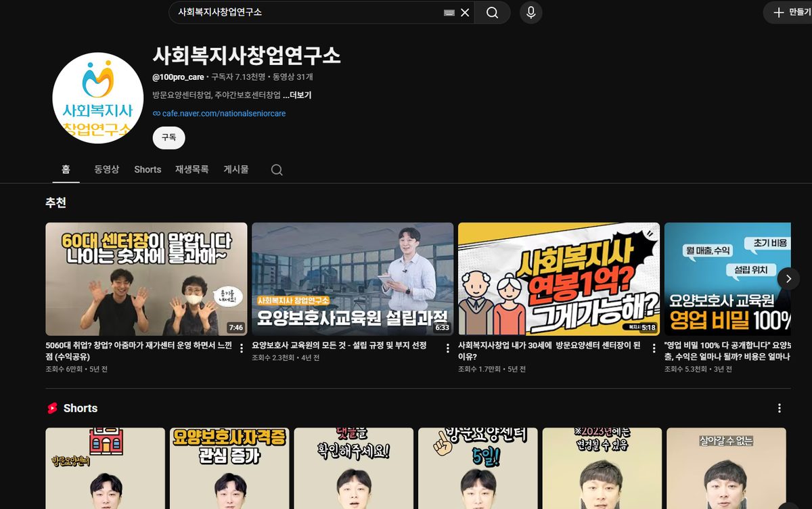Open the 사회복지사창업 내가 30세에 title
This screenshot has height=509, width=812.
549,351
